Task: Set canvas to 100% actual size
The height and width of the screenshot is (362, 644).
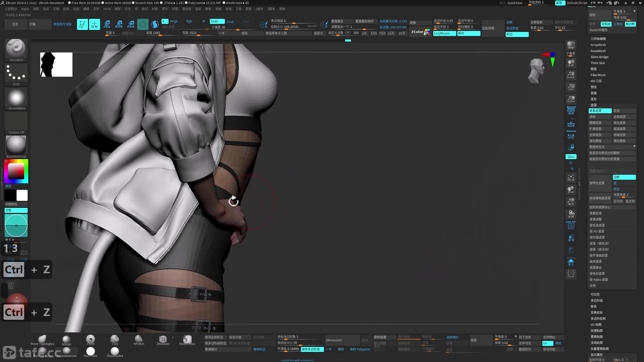Action: click(x=571, y=87)
